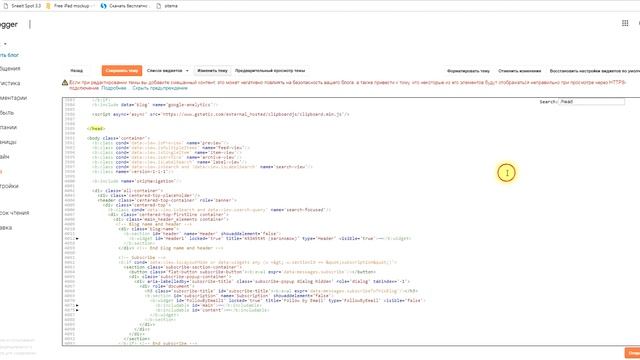Open Страницы in the Blogger sidebar
Image resolution: width=640 pixels, height=360 pixels.
[8, 142]
